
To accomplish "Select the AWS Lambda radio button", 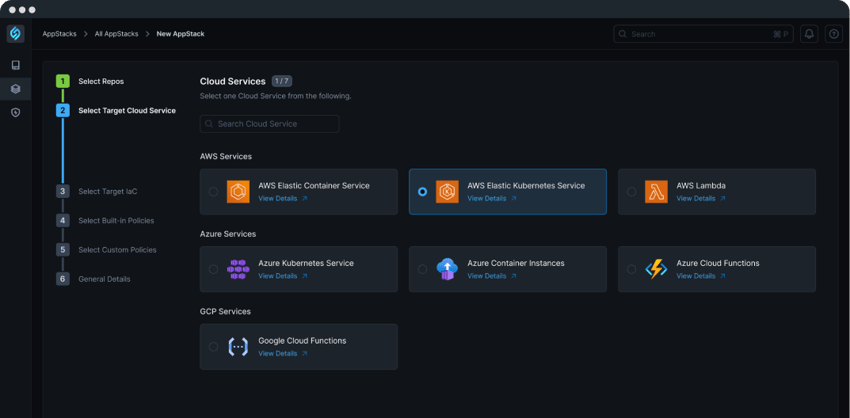I will point(632,192).
